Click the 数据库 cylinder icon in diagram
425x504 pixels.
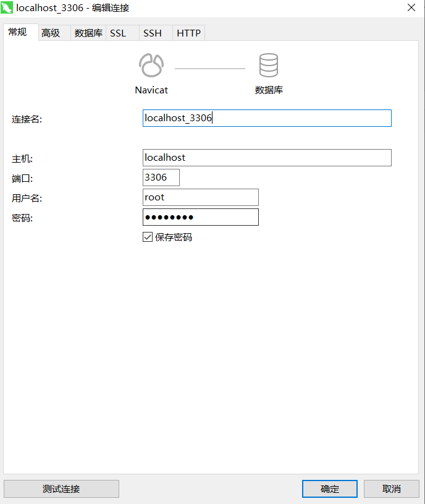point(269,66)
